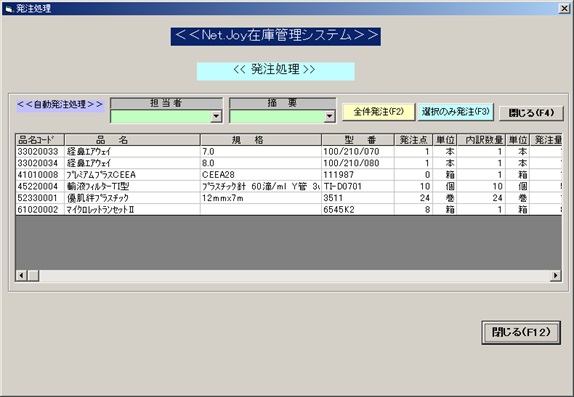Viewport: 574px width, 397px height.
Task: Click the title bar app icon
Action: (10, 8)
